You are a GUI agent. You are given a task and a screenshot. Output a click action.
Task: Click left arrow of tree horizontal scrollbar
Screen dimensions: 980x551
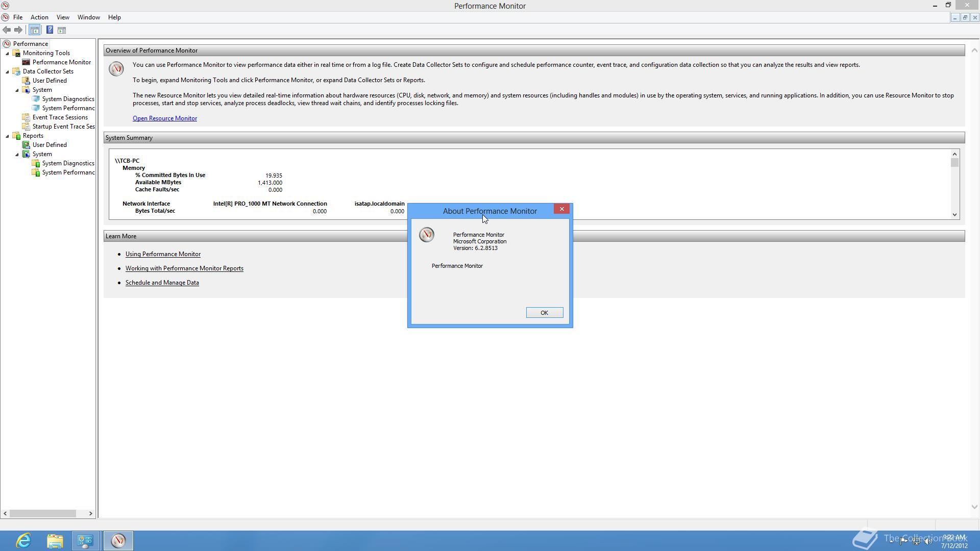(x=5, y=514)
